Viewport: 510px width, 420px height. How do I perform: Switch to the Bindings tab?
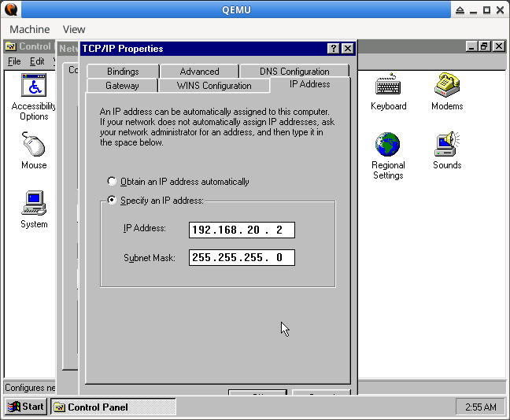[123, 72]
